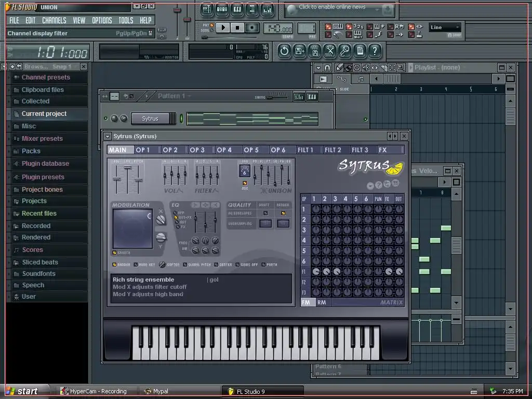Enable the Mono Key checkbox
Image resolution: width=532 pixels, height=399 pixels.
pyautogui.click(x=136, y=264)
